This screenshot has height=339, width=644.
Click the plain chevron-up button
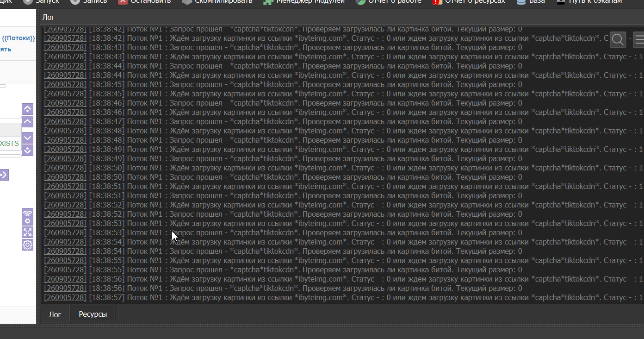click(x=27, y=122)
